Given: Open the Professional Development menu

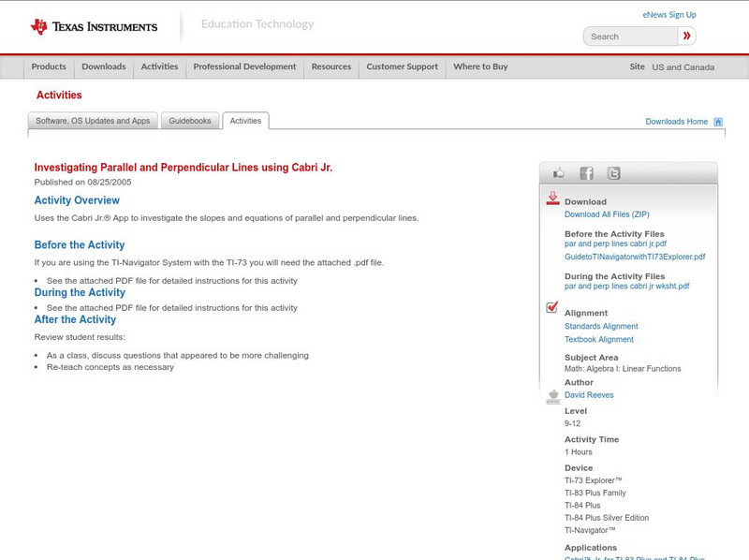Looking at the screenshot, I should tap(244, 66).
